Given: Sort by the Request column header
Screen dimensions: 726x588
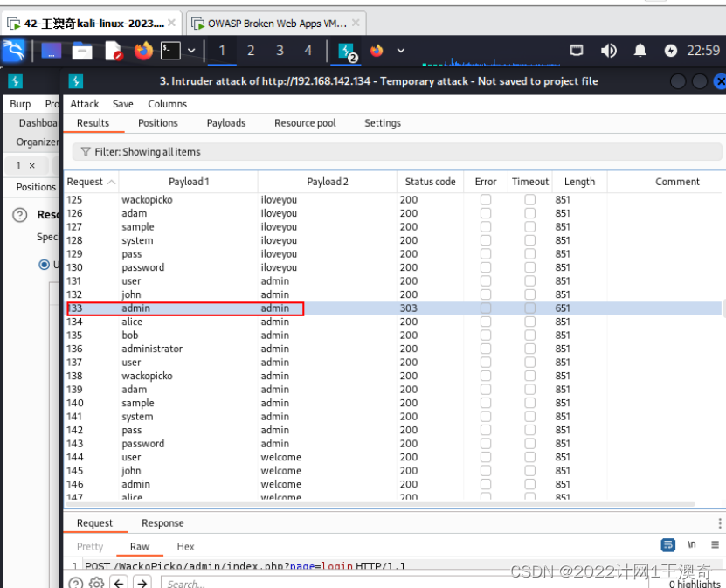Looking at the screenshot, I should point(91,182).
